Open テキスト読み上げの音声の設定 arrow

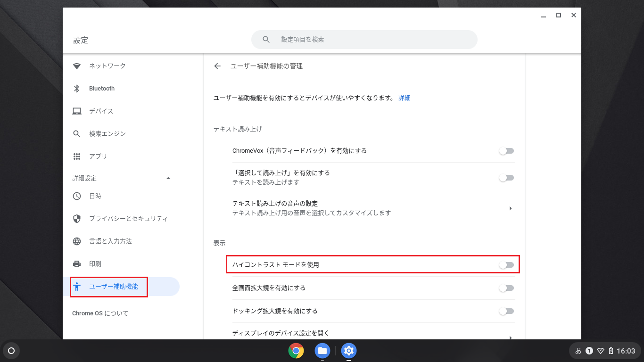[511, 208]
